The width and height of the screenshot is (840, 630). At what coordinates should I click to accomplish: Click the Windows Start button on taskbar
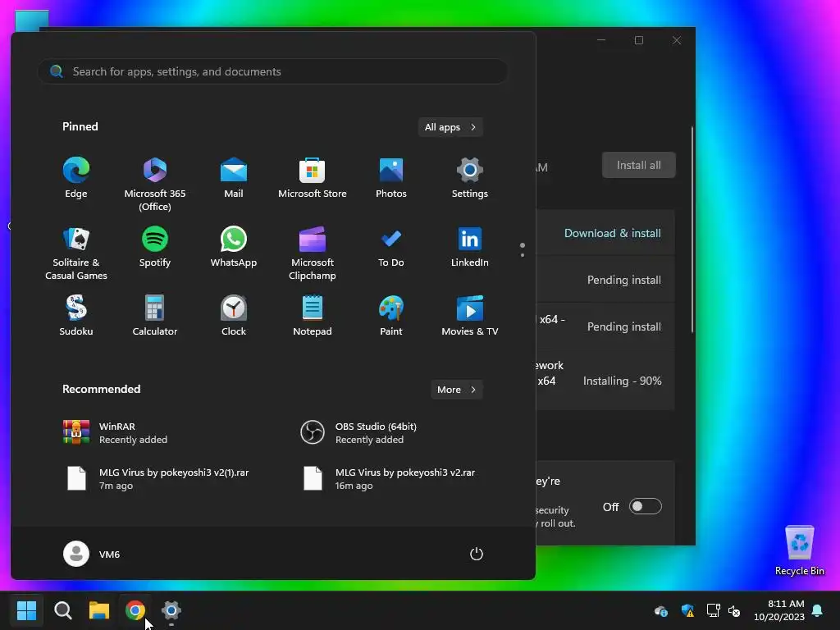tap(26, 610)
